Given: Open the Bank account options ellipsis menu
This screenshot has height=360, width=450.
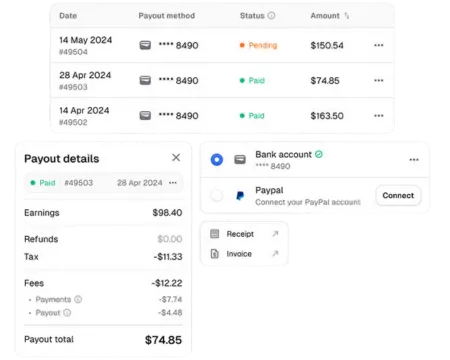Looking at the screenshot, I should click(x=414, y=160).
